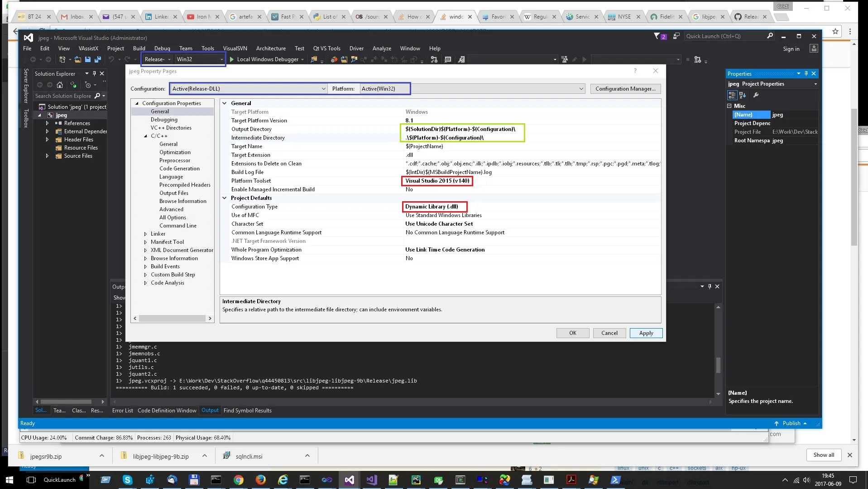Click the Search Solution Explorer field

[63, 96]
